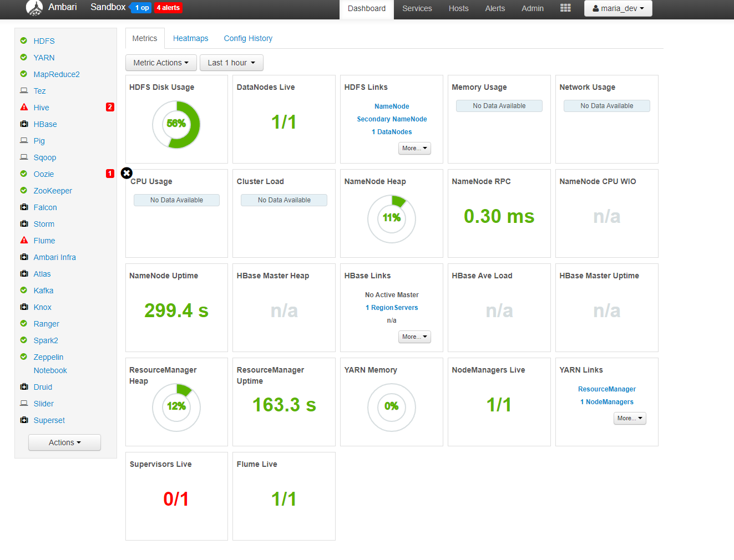
Task: Click the DataNodes Live 1/1 value
Action: pos(284,122)
